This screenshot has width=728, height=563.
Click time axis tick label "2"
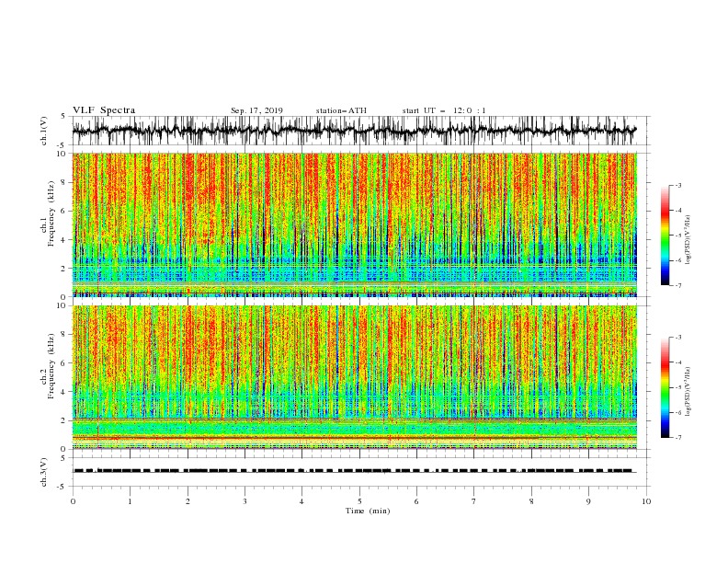pyautogui.click(x=188, y=501)
